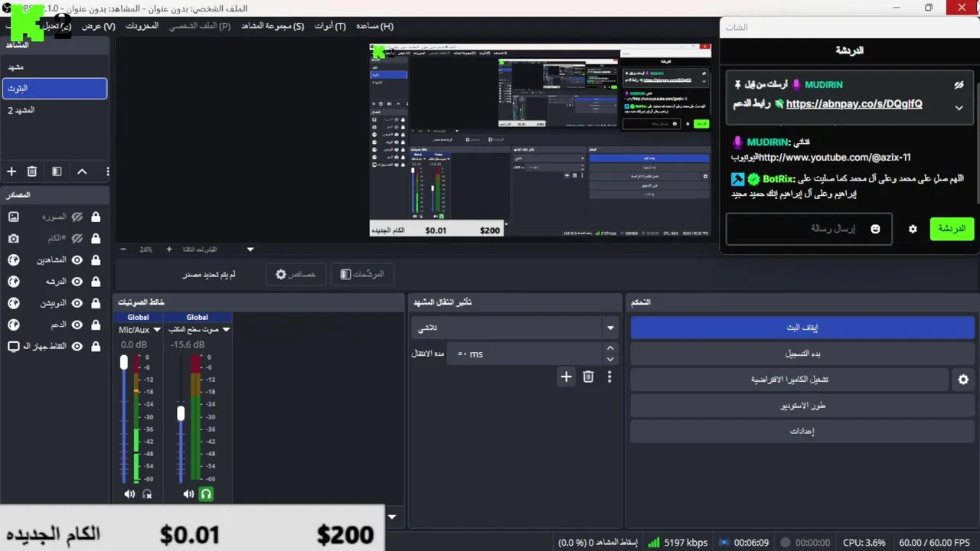
Task: Move scene up with arrow icon
Action: pos(82,171)
